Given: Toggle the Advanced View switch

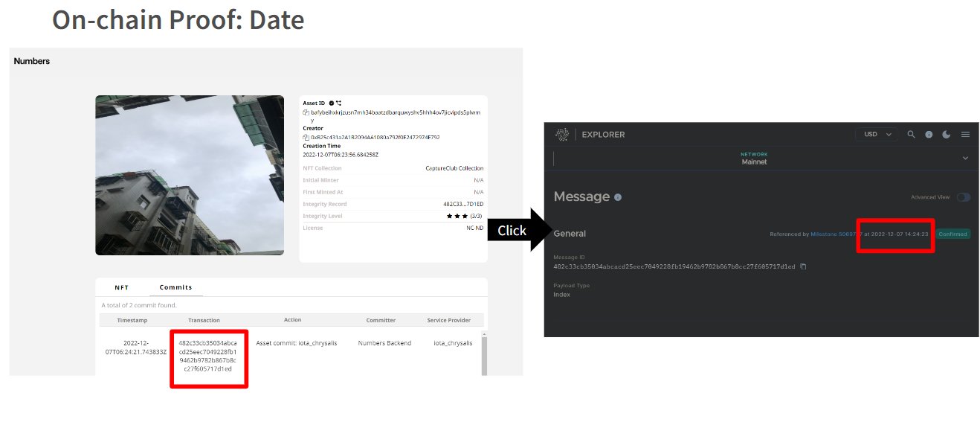Looking at the screenshot, I should coord(964,197).
